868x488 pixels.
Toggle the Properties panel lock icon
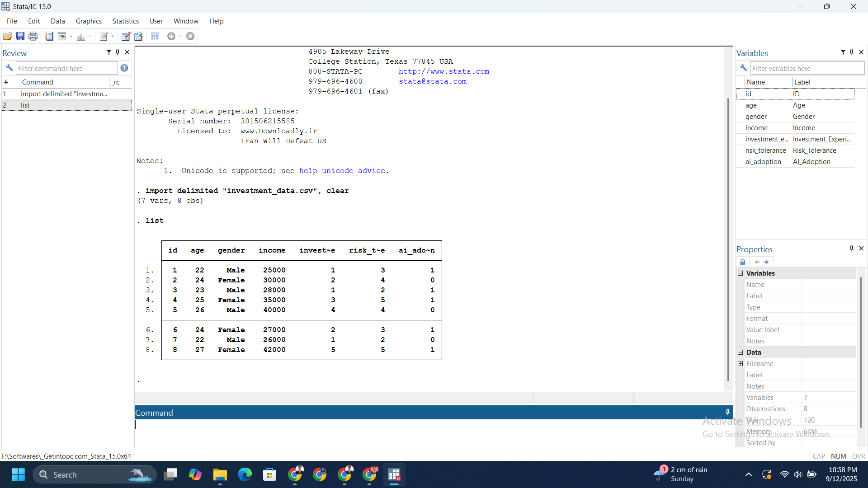[743, 262]
